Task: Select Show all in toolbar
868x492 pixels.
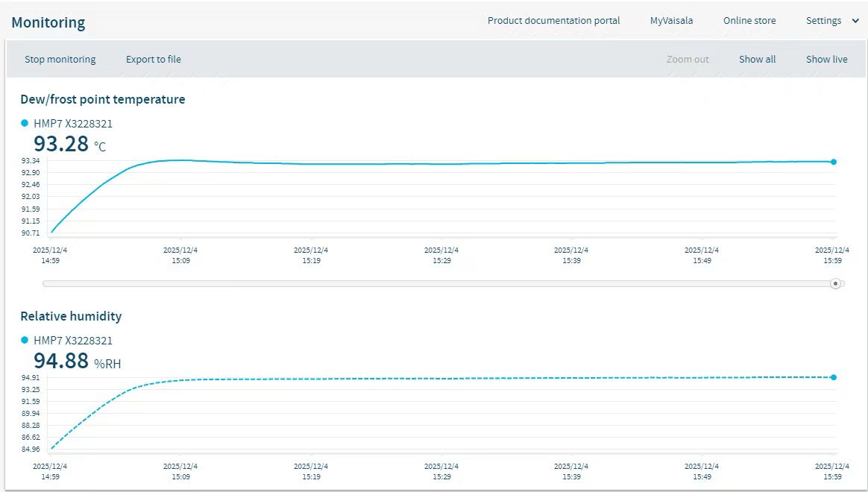Action: point(757,60)
